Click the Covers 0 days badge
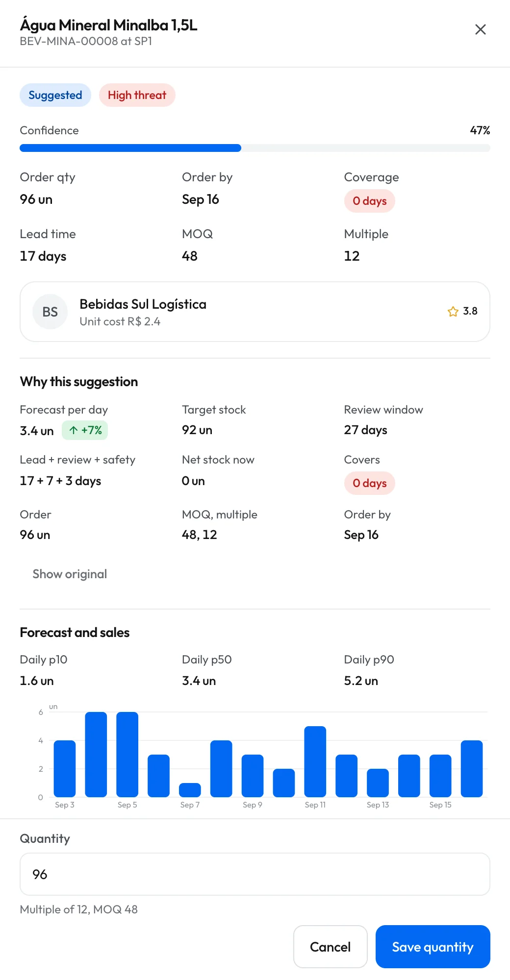The width and height of the screenshot is (510, 980). [370, 483]
